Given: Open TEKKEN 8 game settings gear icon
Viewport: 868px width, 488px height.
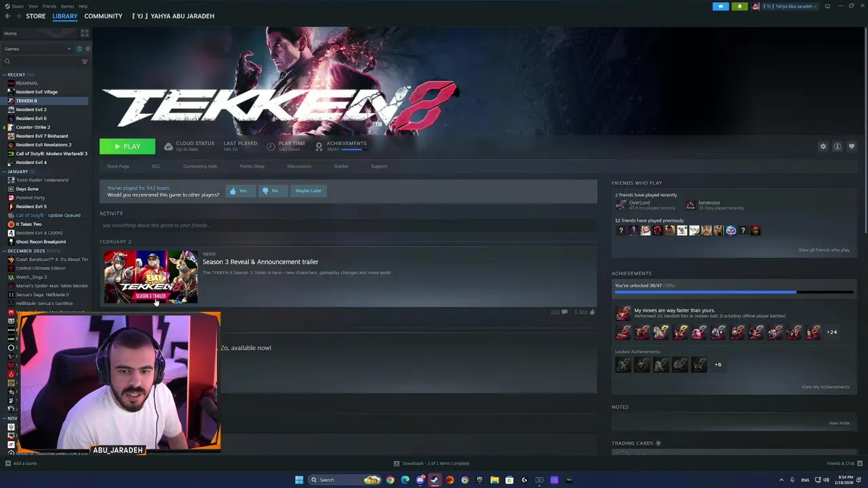Looking at the screenshot, I should pos(823,146).
